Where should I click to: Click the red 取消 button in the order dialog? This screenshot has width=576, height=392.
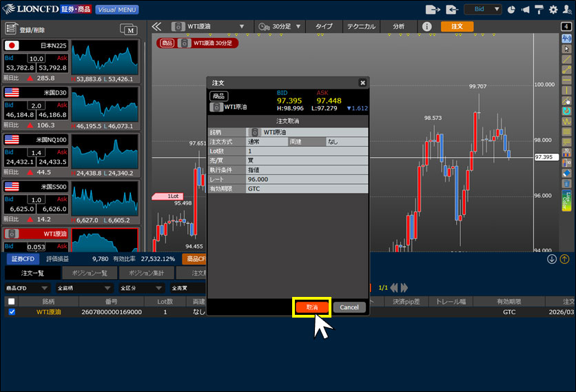tap(311, 307)
